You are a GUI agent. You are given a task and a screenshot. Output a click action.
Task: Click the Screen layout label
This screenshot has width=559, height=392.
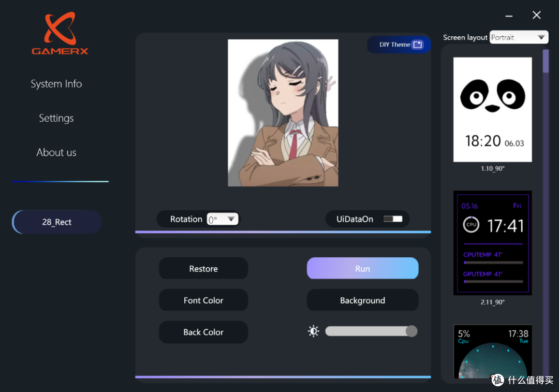pos(465,37)
